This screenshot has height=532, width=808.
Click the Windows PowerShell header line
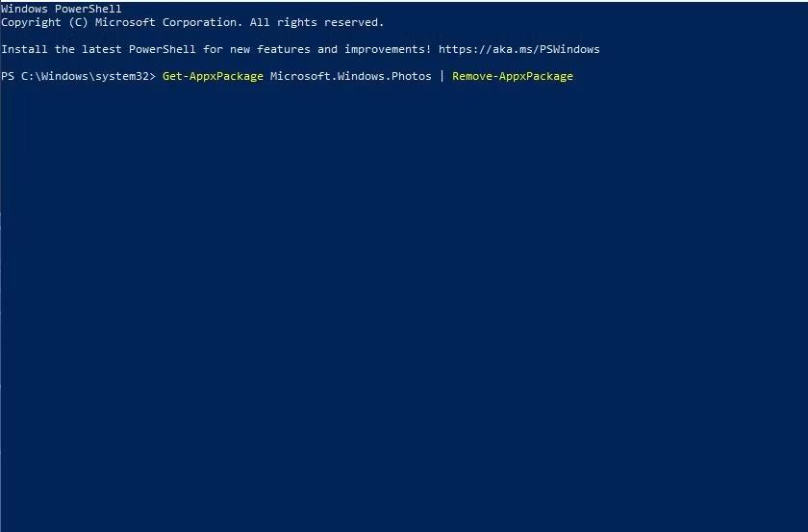62,9
